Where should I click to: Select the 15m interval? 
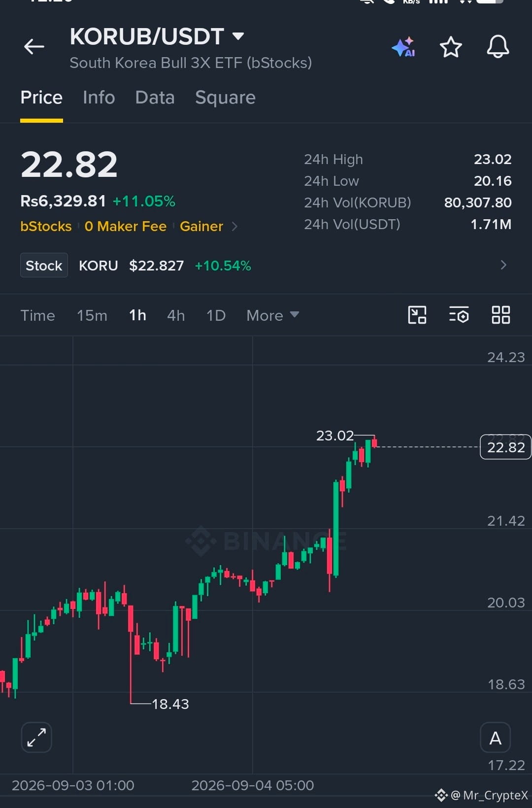92,315
